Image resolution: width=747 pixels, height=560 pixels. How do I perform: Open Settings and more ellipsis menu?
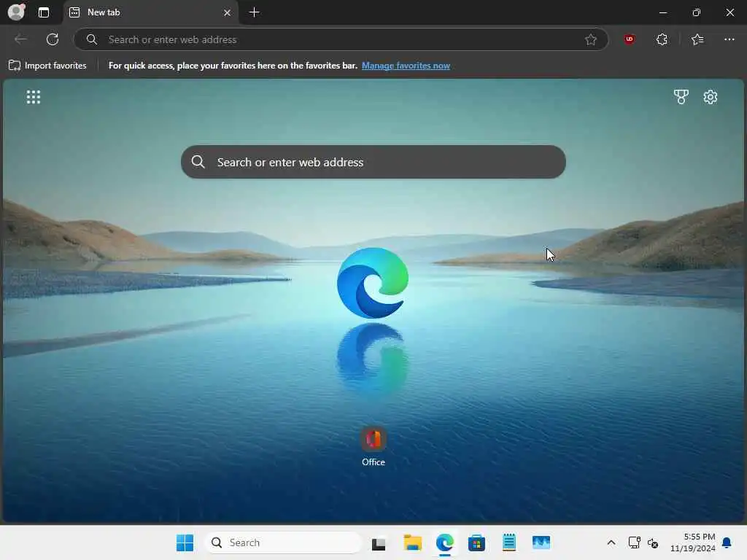pos(729,39)
